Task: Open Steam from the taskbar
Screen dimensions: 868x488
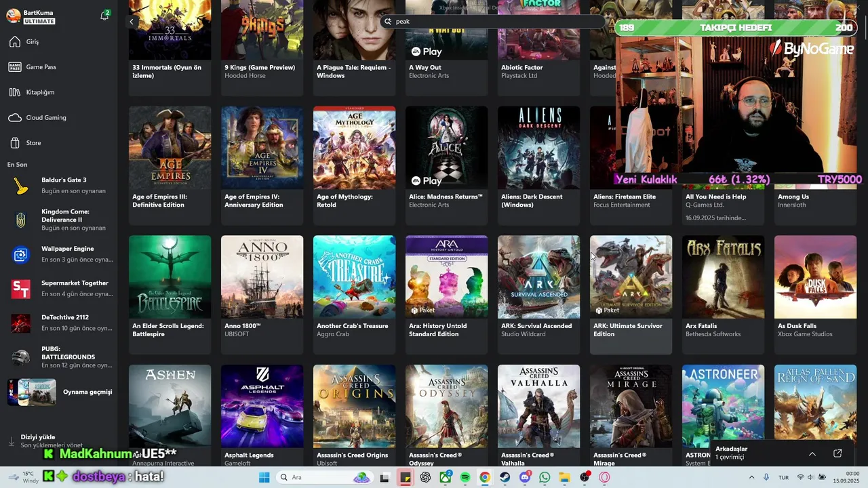Action: click(505, 477)
